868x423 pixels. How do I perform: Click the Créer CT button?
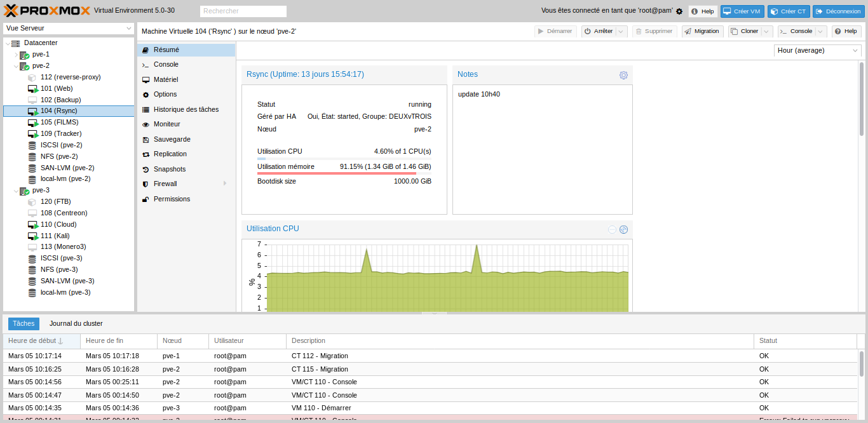pos(789,11)
